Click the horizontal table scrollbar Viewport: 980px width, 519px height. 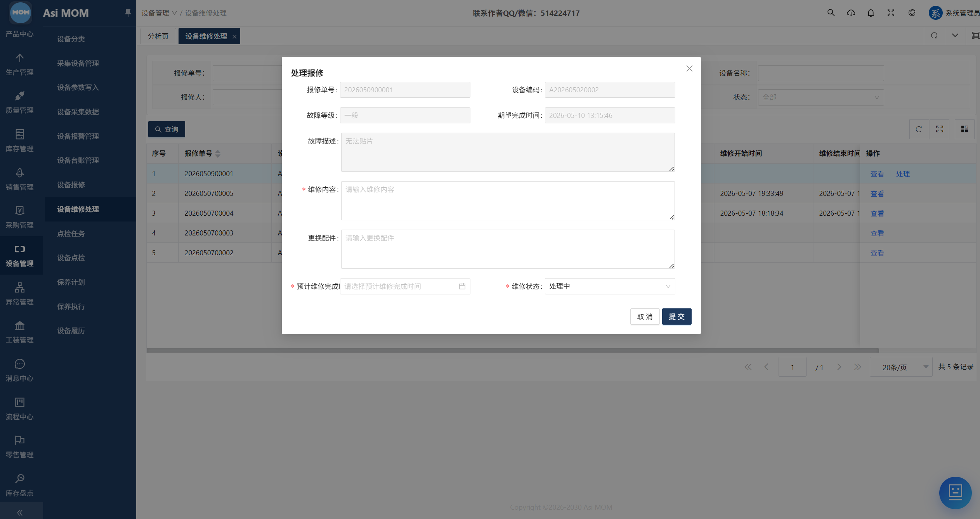click(512, 350)
